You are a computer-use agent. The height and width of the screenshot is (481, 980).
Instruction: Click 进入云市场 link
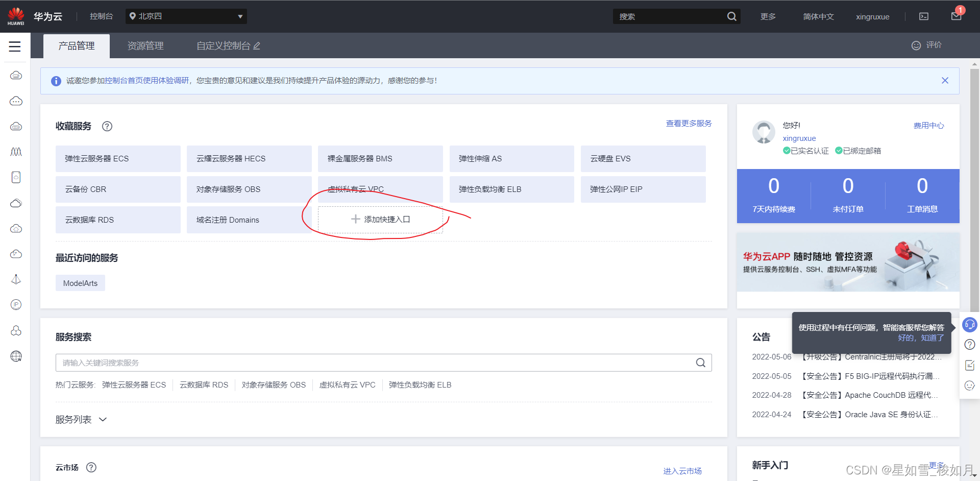point(682,471)
